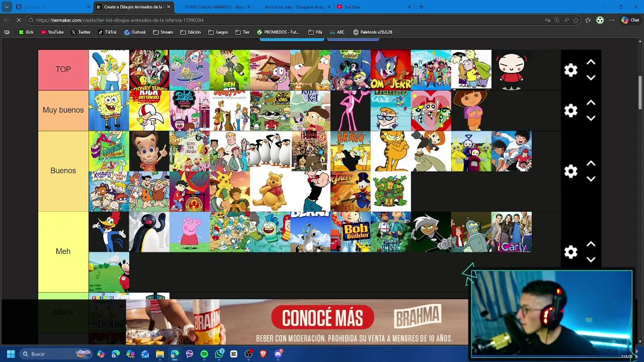Move Meh row down with arrow
Screen dimensions: 644x362
click(x=591, y=260)
